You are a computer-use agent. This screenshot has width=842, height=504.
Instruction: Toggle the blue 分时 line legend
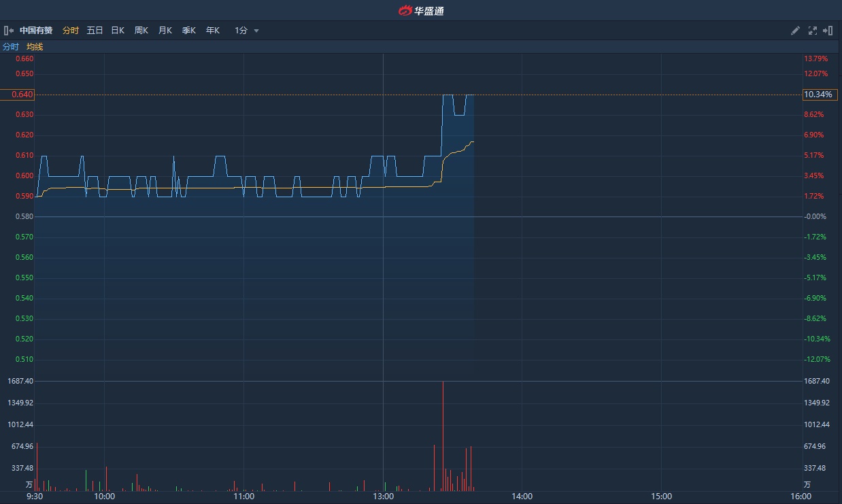click(11, 47)
